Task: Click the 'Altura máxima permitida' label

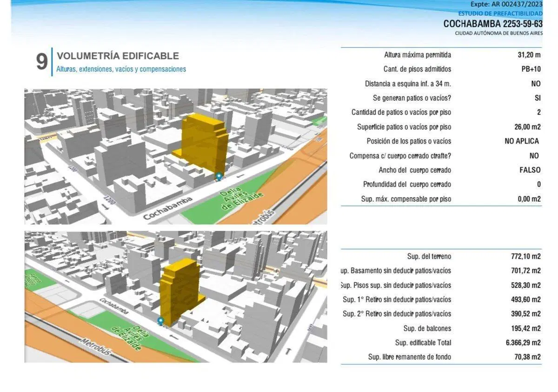Action: [x=418, y=55]
